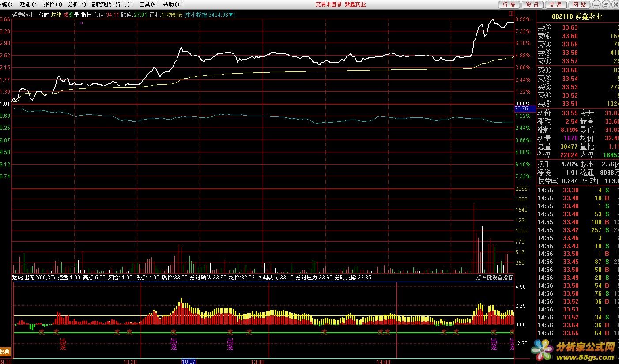The image size is (619, 364).
Task: Click the 分时支撑:32.35 indicator value
Action: (353, 278)
